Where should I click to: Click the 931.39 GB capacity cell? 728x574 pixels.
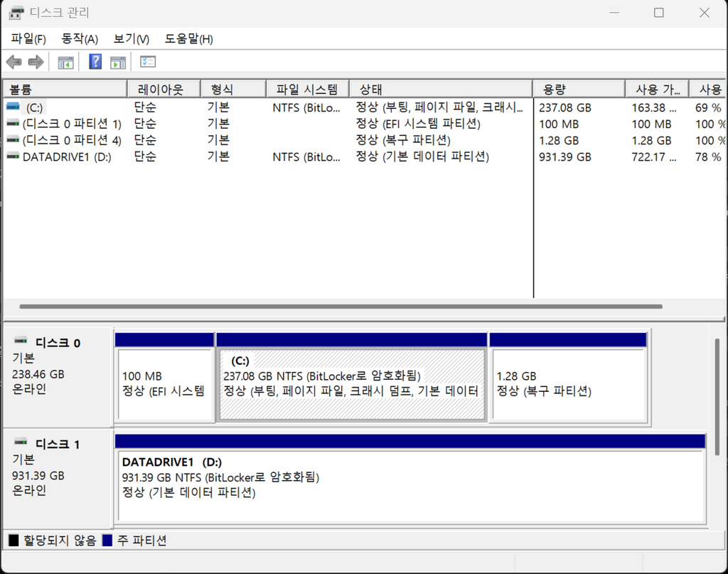click(565, 157)
